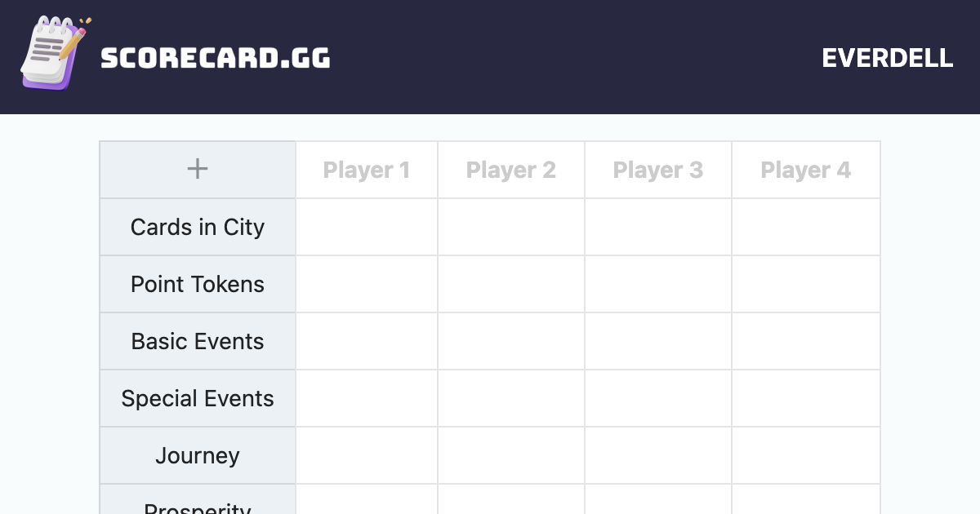Edit the Player 4 name field
980x514 pixels.
coord(805,171)
